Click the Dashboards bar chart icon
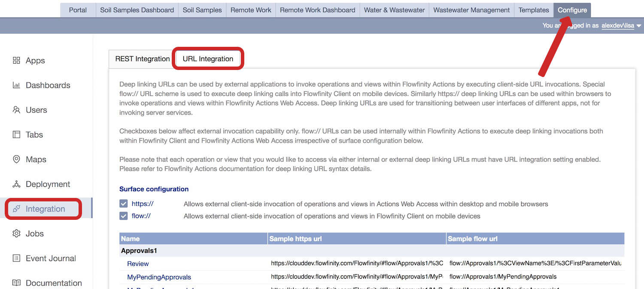Viewport: 644px width, 289px height. (x=16, y=85)
